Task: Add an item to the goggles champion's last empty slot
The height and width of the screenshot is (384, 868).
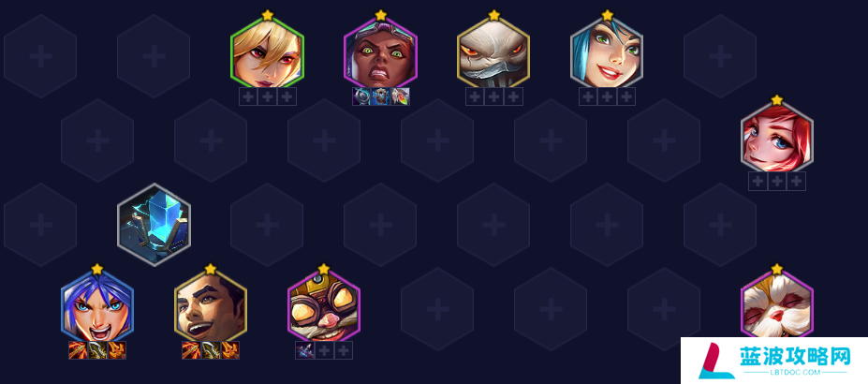Action: coord(344,350)
